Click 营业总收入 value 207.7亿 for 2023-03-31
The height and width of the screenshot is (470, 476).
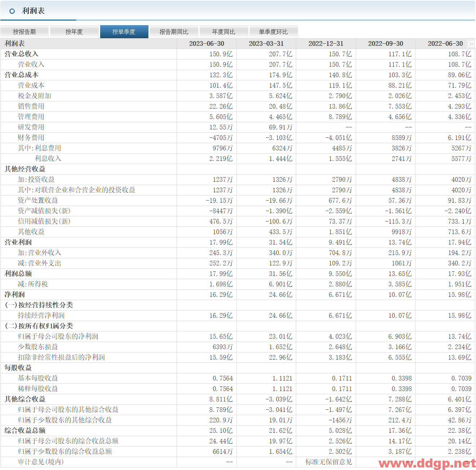[281, 54]
